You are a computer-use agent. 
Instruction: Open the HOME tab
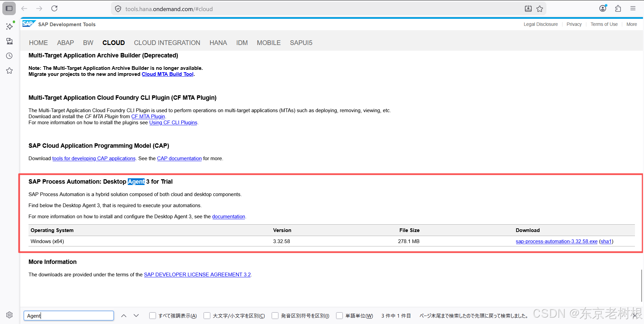39,43
